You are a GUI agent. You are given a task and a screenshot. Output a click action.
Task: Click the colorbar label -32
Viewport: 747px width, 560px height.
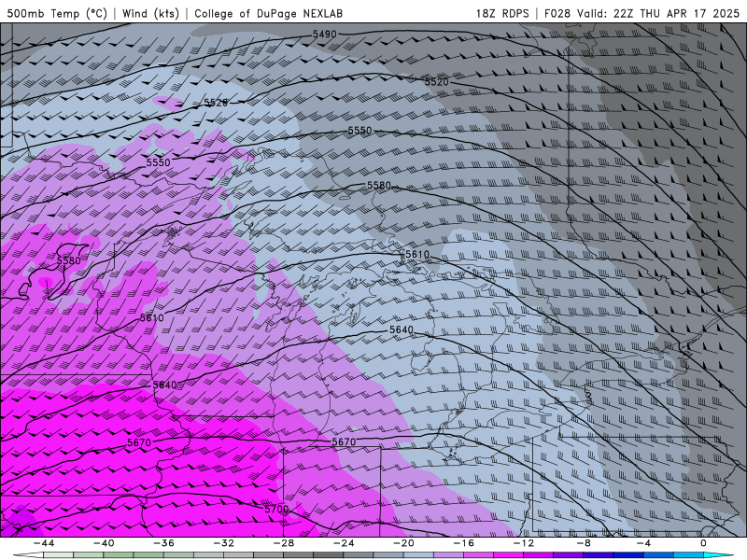click(223, 543)
